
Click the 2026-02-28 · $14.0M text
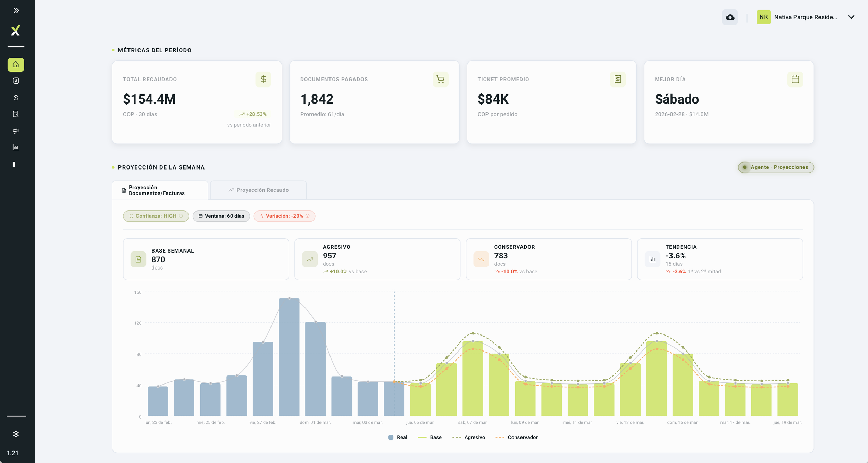tap(682, 114)
